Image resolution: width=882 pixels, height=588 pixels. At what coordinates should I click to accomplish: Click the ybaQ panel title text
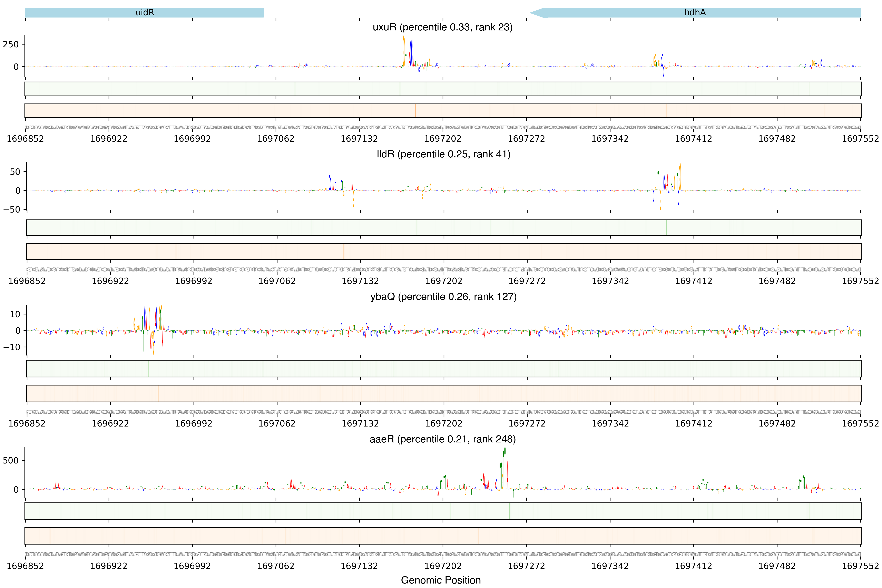coord(443,297)
